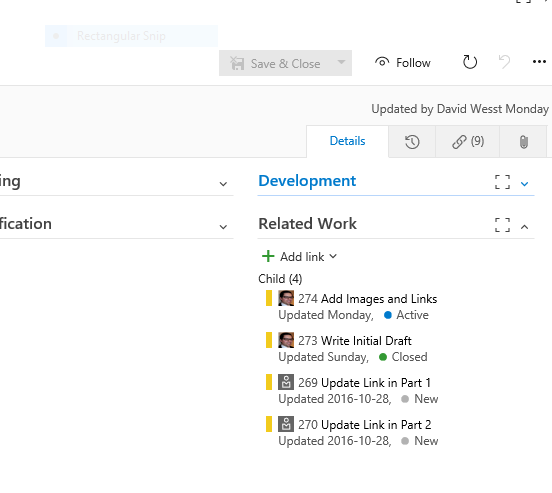Screen dimensions: 552x493
Task: Expand the section ending in 'fication'
Action: 223,227
